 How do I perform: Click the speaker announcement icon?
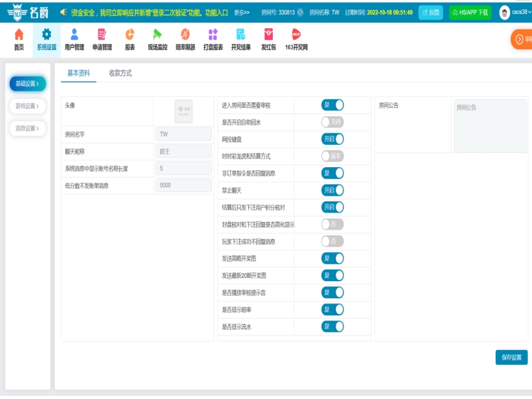click(x=64, y=12)
